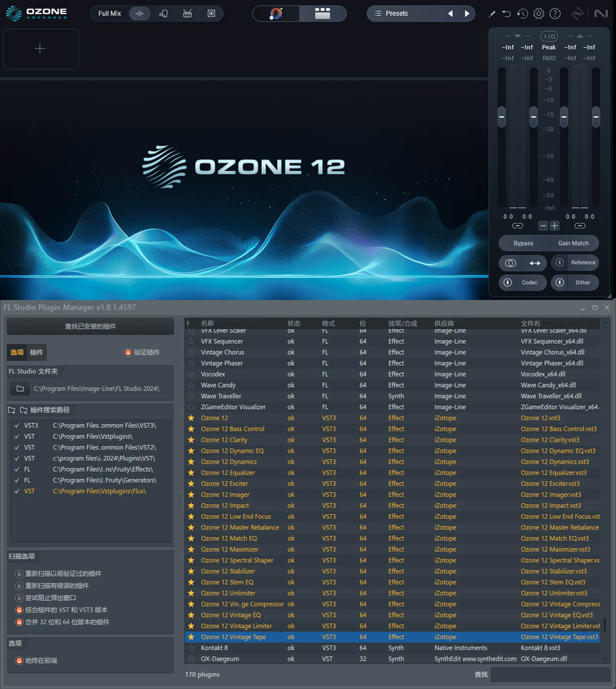Choose the vocal head-profile icon in Ozone

[x=164, y=14]
